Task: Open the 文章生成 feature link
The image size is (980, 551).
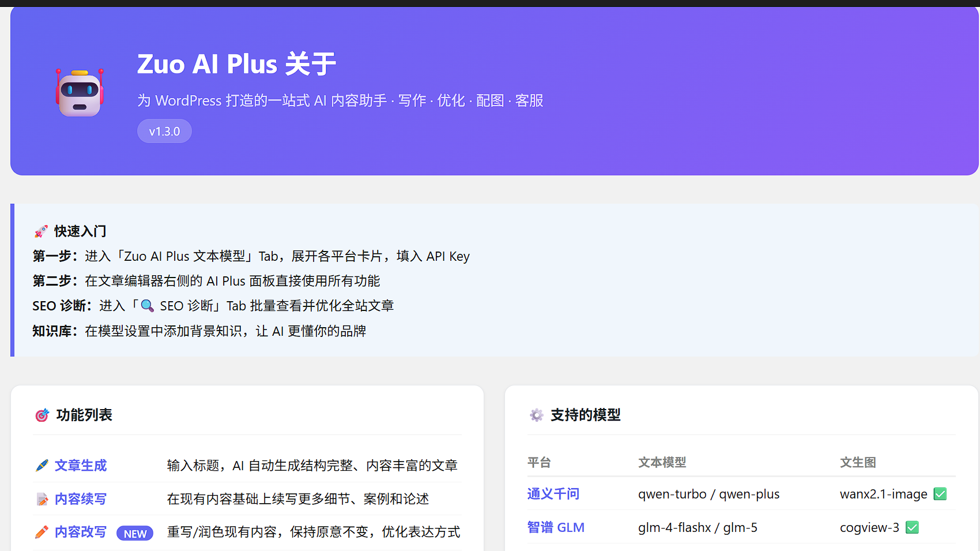Action: [x=81, y=466]
